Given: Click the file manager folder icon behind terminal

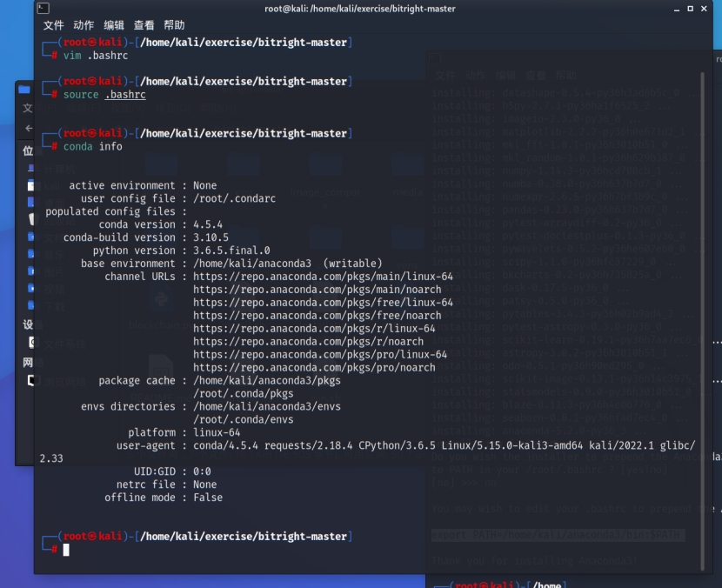Looking at the screenshot, I should coord(24,89).
